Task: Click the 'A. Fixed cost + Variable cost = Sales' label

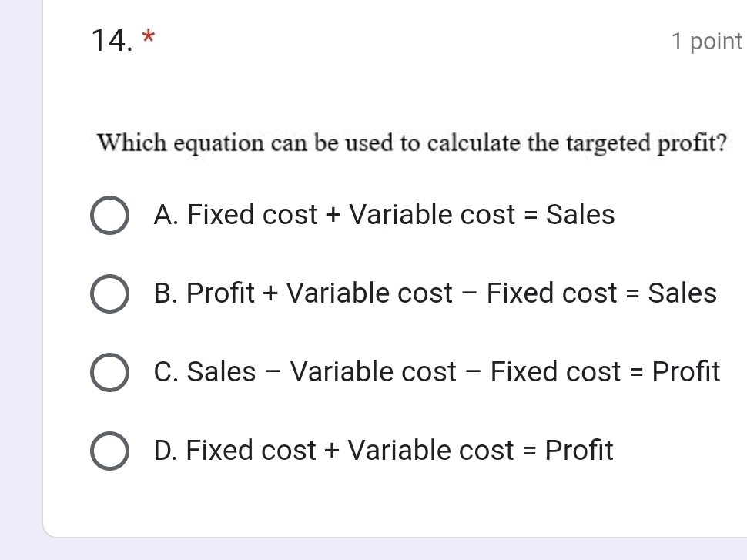Action: tap(384, 215)
